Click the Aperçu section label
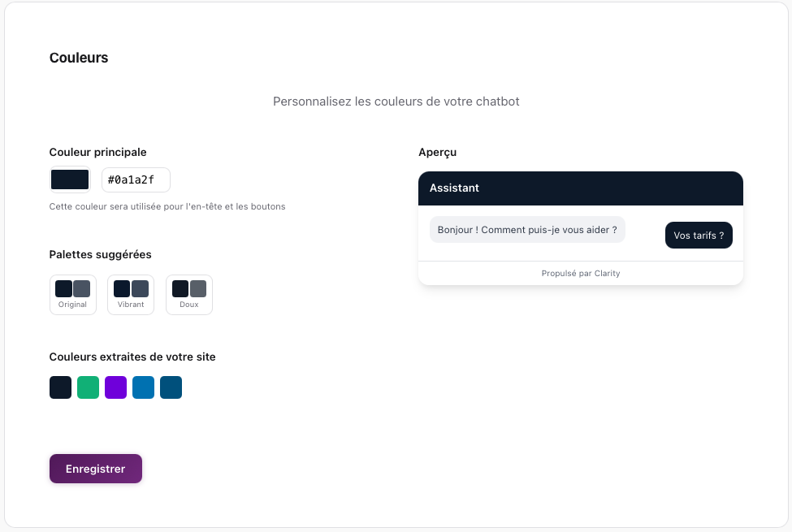This screenshot has height=532, width=792. tap(437, 152)
